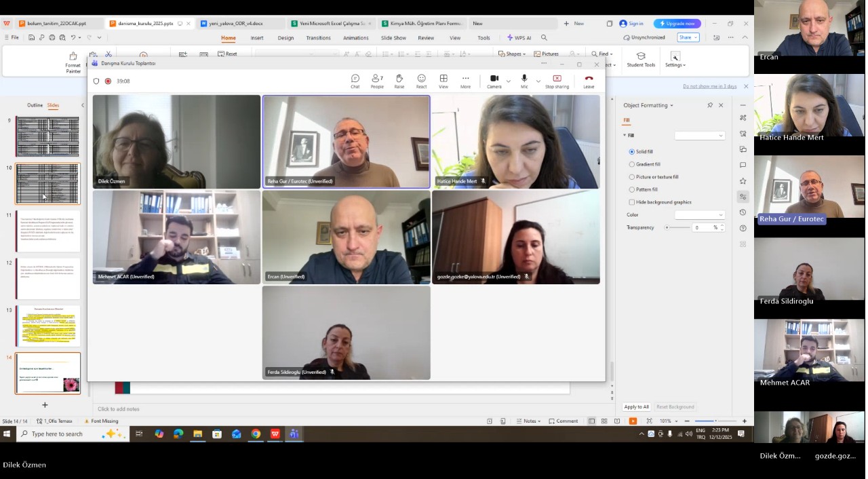
Task: Click Stop sharing screen icon
Action: [x=557, y=81]
